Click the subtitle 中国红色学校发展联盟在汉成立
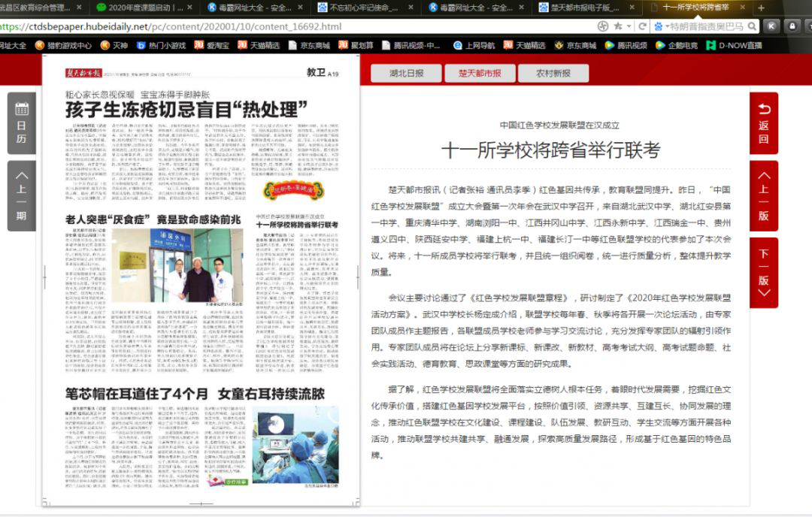Image resolution: width=812 pixels, height=517 pixels. (x=559, y=125)
